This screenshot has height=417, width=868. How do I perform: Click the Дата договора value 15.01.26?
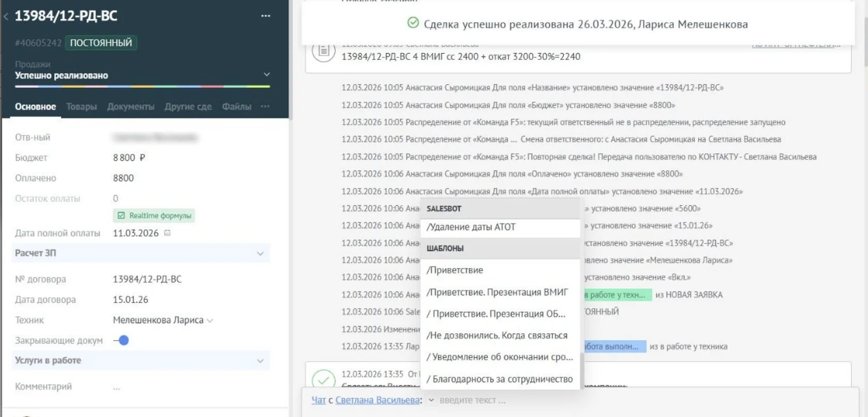tap(130, 299)
